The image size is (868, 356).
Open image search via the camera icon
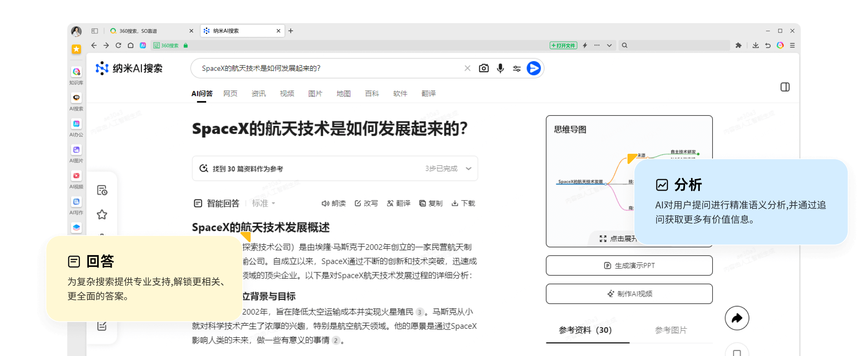[x=484, y=68]
